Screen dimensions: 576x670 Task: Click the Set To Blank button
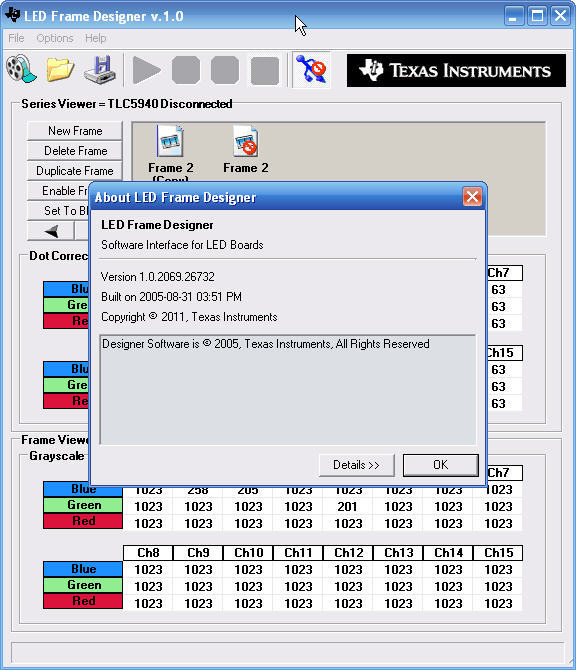point(59,211)
